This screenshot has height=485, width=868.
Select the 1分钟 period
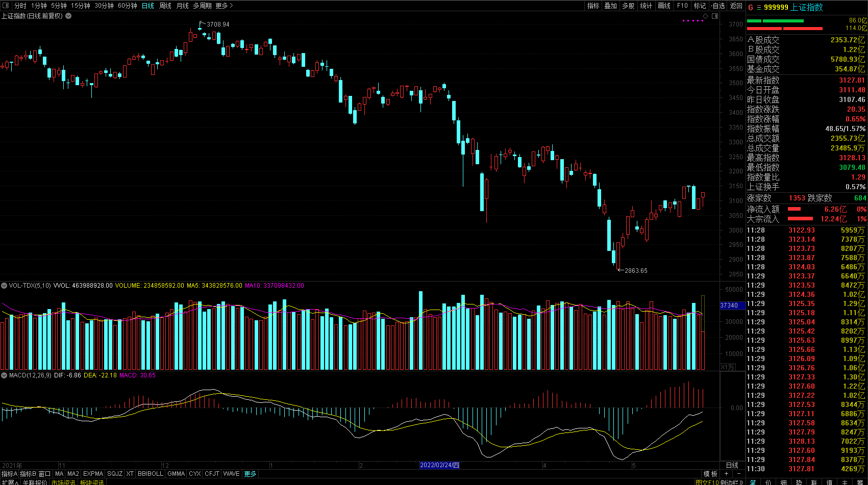pos(39,6)
